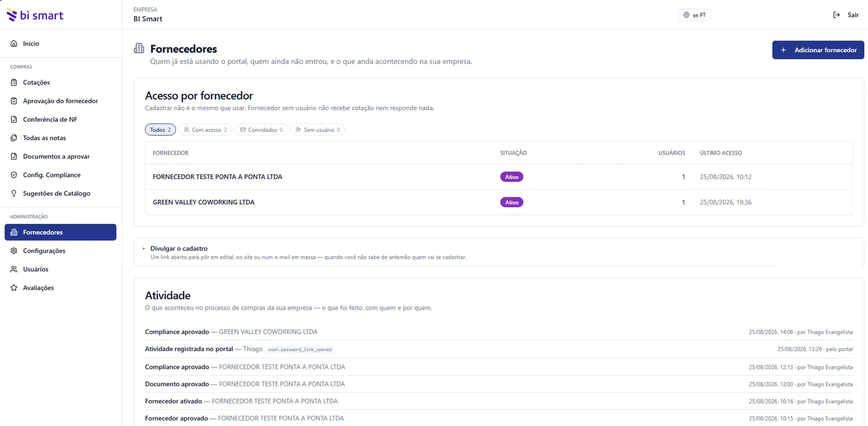Click the shield icon beside Config. Compliance

click(14, 175)
